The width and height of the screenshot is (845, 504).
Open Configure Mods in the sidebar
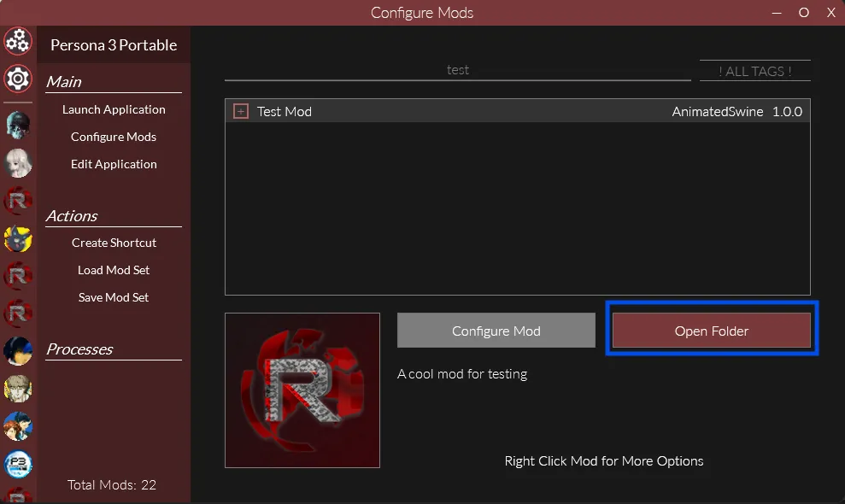pos(114,137)
